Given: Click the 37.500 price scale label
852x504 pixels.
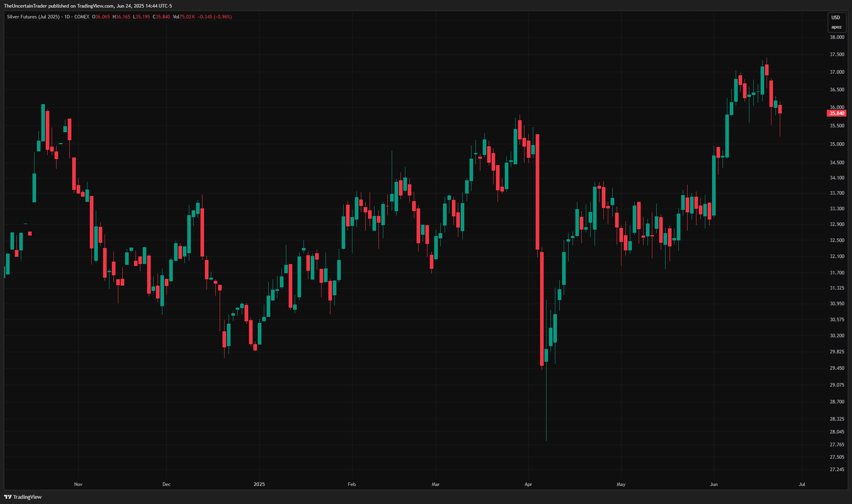Looking at the screenshot, I should [x=837, y=54].
